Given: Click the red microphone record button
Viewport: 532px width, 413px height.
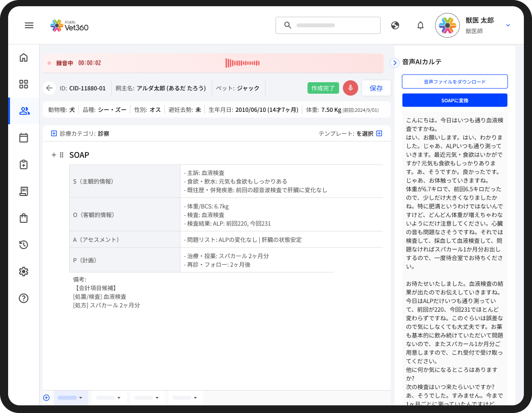Looking at the screenshot, I should pos(351,88).
